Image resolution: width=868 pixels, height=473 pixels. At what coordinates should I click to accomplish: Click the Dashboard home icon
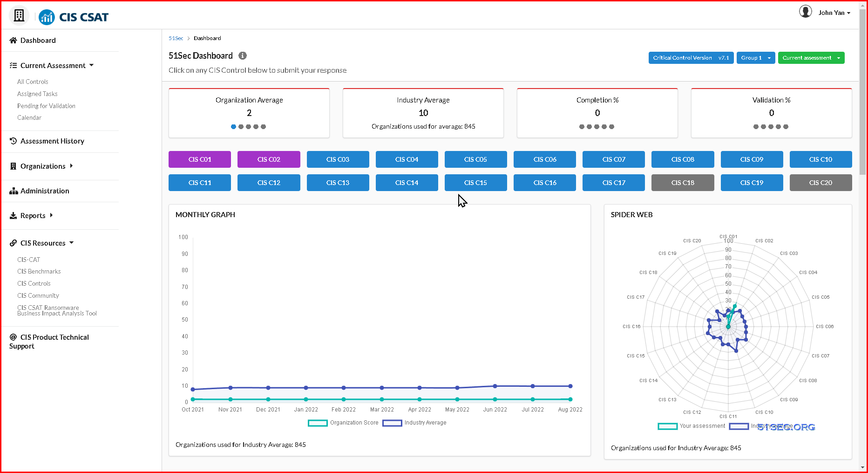coord(13,41)
